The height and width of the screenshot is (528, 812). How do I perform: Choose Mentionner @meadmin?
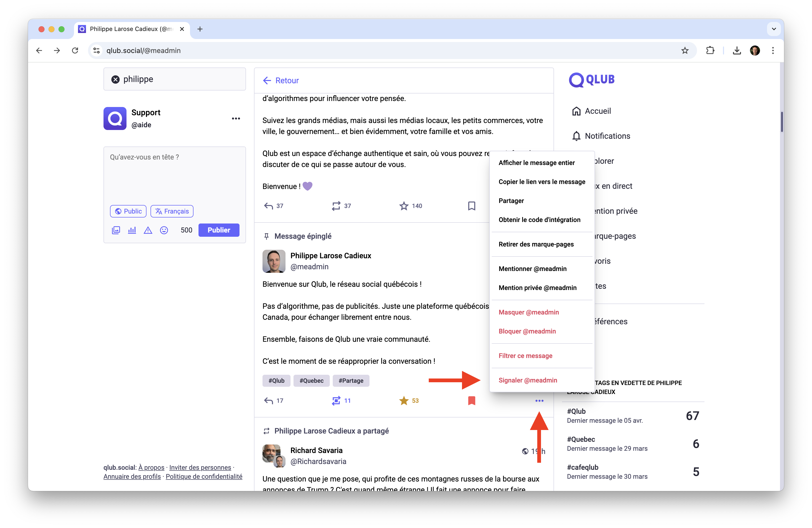coord(542,269)
